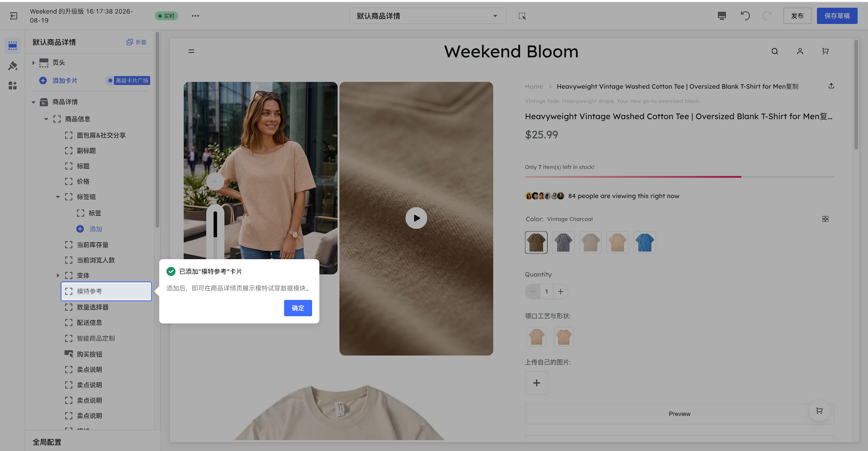Collapse the 商品详情 tree section
This screenshot has width=868, height=451.
click(33, 102)
